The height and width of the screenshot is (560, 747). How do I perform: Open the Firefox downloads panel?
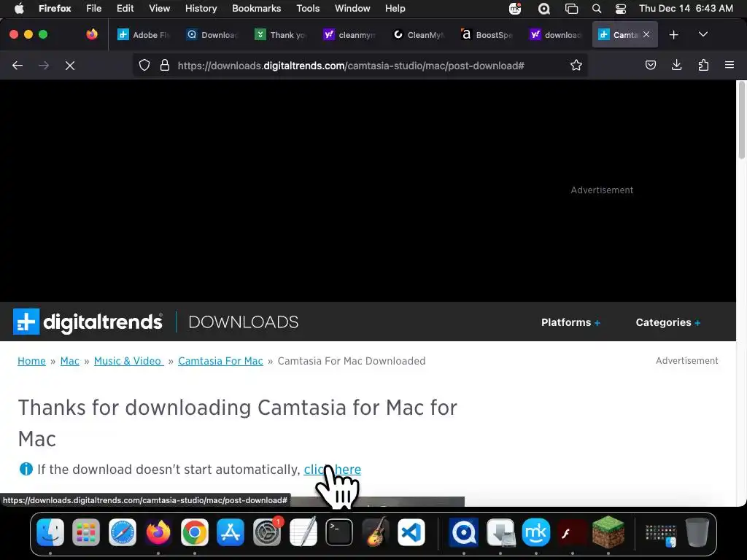676,65
